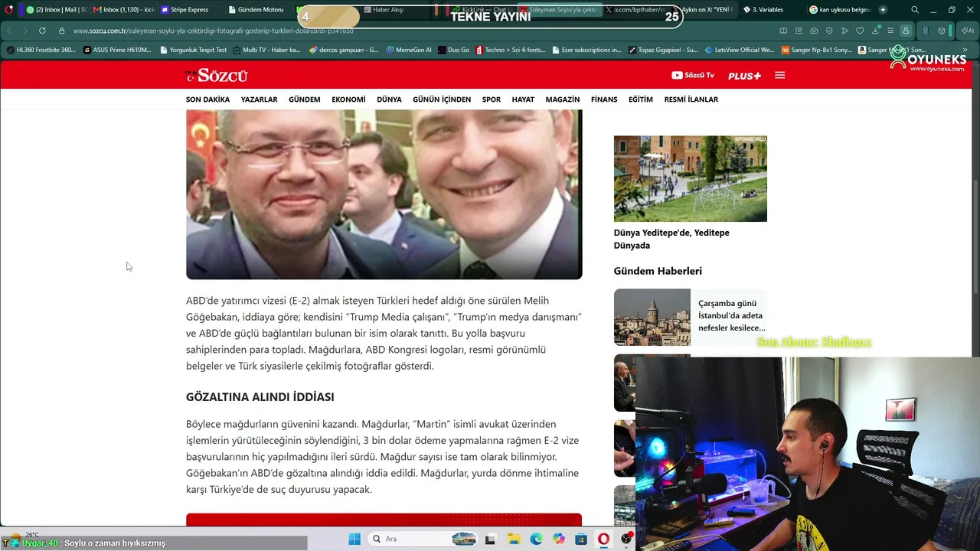The width and height of the screenshot is (980, 551).
Task: Open the EKONOMİ section
Action: pyautogui.click(x=348, y=99)
